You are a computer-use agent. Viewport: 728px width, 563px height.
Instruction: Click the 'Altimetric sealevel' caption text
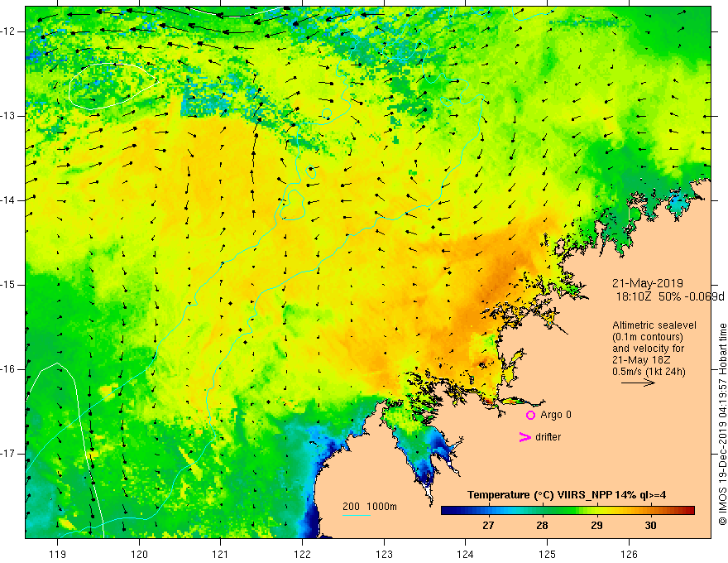point(654,325)
